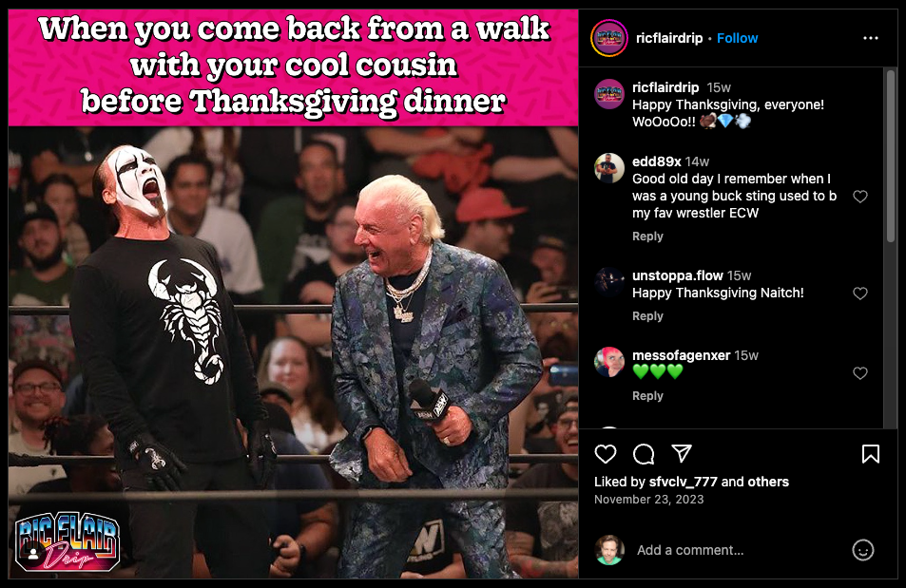
Task: Follow the ricflairdrip account
Action: click(738, 38)
